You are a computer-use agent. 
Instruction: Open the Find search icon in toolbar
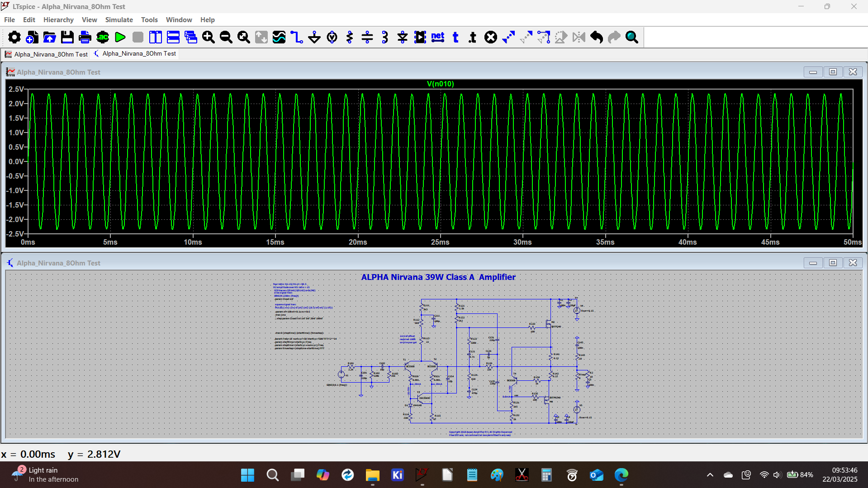click(632, 37)
